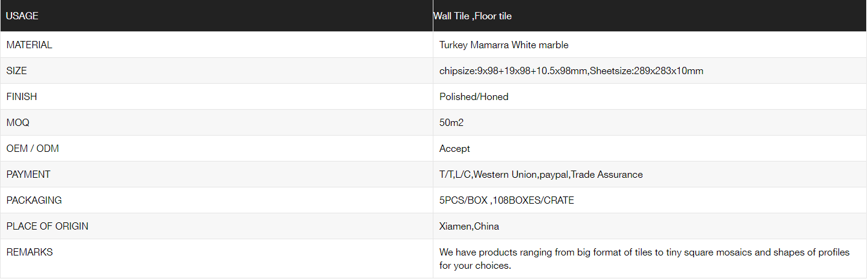868x279 pixels.
Task: Click the REMARKS row label
Action: click(x=29, y=252)
